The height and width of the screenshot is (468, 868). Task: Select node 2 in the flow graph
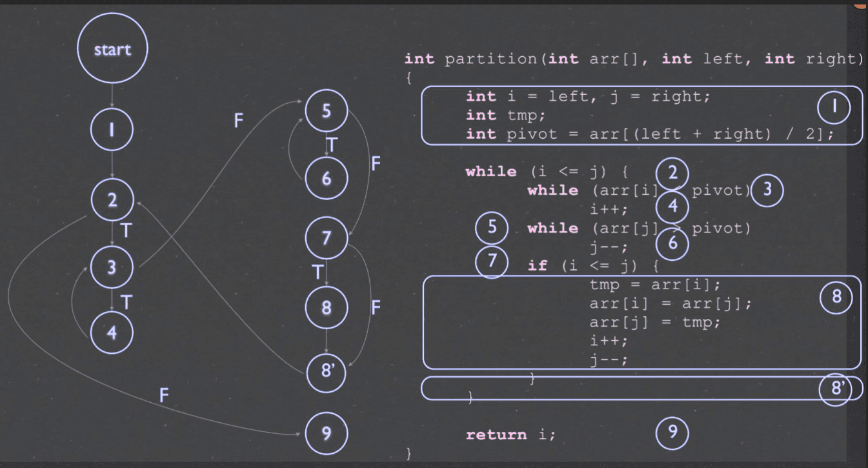pos(112,199)
